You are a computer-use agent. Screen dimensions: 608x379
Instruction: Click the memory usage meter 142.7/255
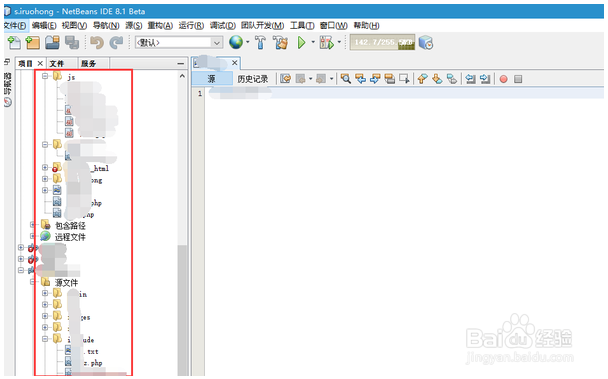(382, 42)
